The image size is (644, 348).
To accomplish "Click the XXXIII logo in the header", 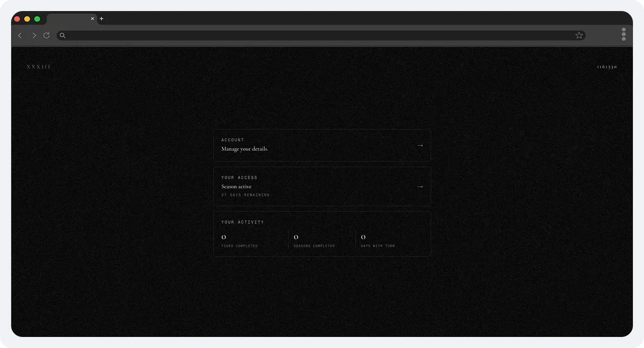I will (39, 67).
